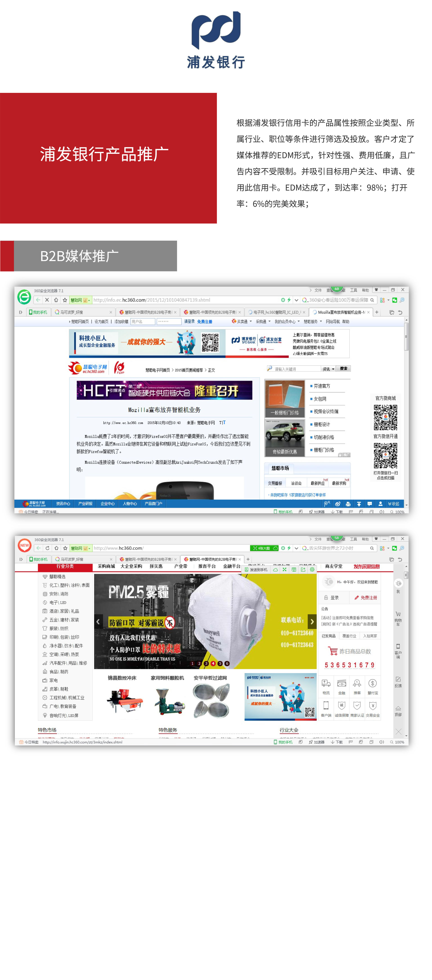Screen dimensions: 432x980
Task: Select carousel slide dot 2
Action: [199, 663]
